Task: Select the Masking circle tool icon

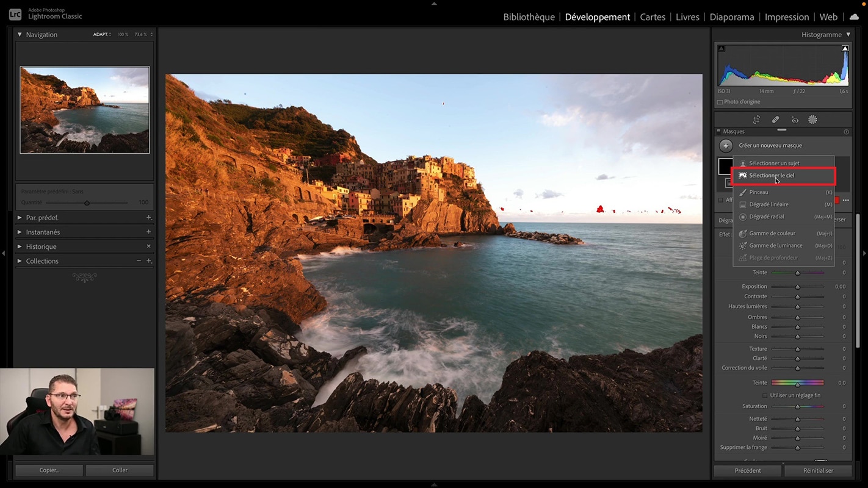Action: coord(812,120)
